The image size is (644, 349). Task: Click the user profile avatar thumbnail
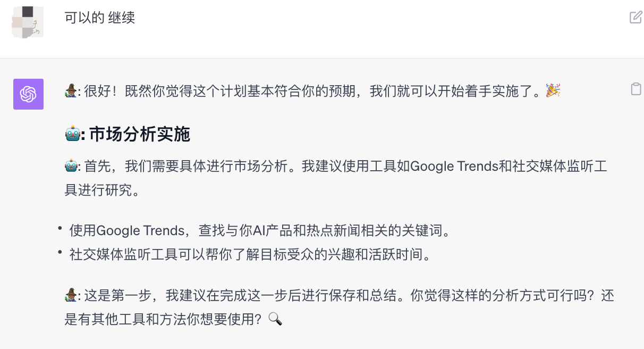click(x=27, y=22)
